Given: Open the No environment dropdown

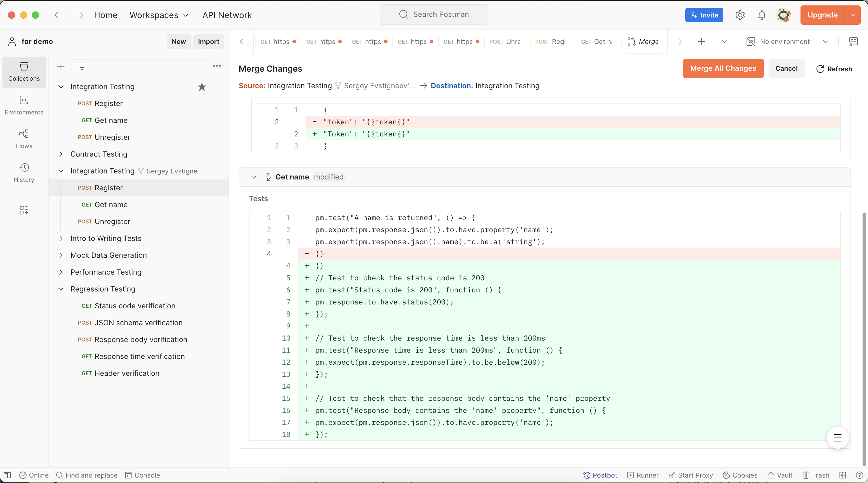Looking at the screenshot, I should (788, 41).
